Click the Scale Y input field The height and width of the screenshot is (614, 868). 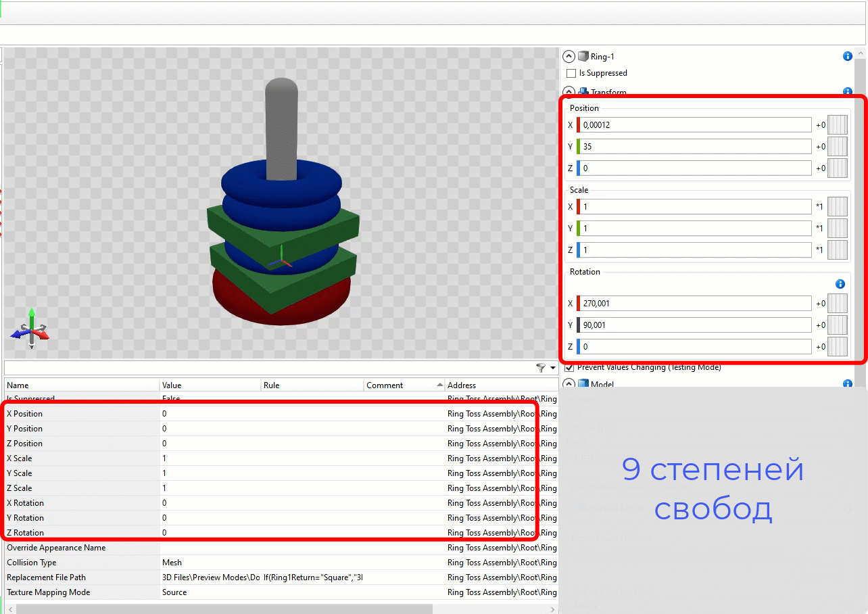pyautogui.click(x=694, y=228)
